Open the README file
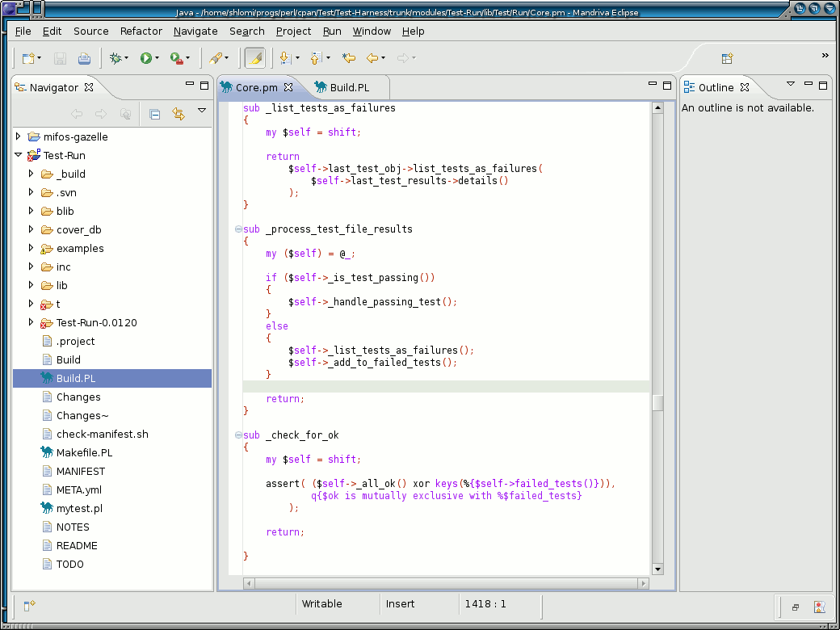The width and height of the screenshot is (840, 630). [x=75, y=545]
